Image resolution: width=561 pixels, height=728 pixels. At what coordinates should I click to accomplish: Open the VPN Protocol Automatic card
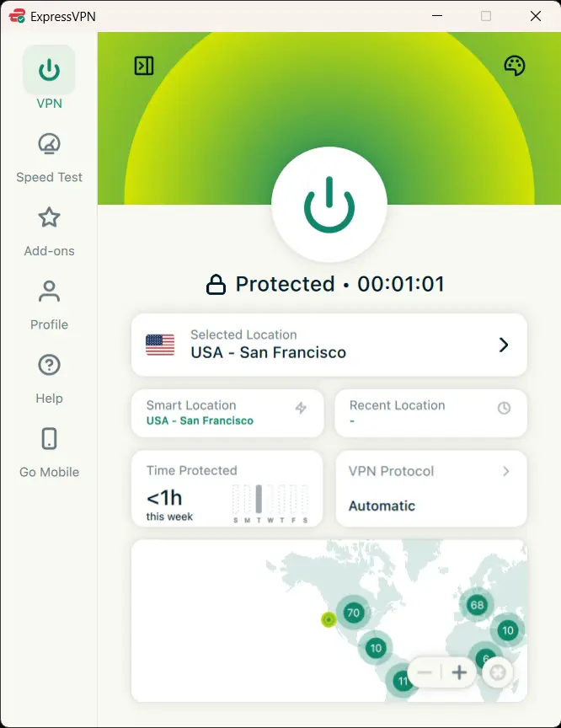click(x=431, y=489)
